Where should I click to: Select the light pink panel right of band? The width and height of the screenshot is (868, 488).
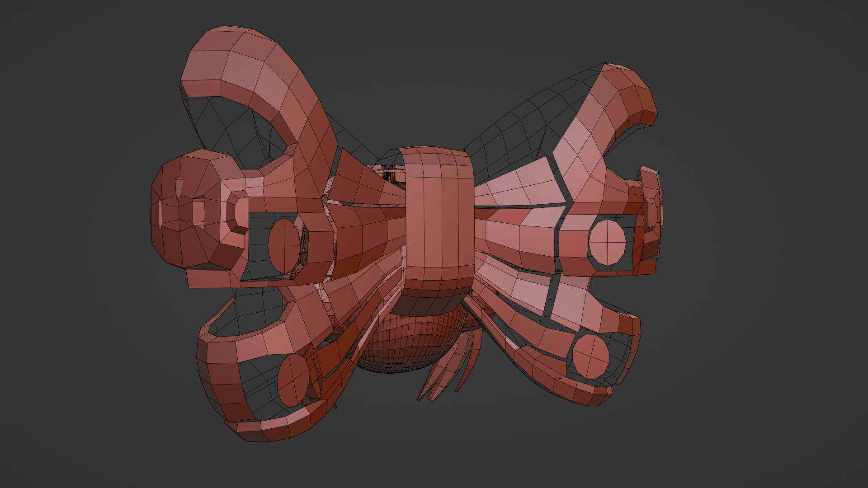524,190
